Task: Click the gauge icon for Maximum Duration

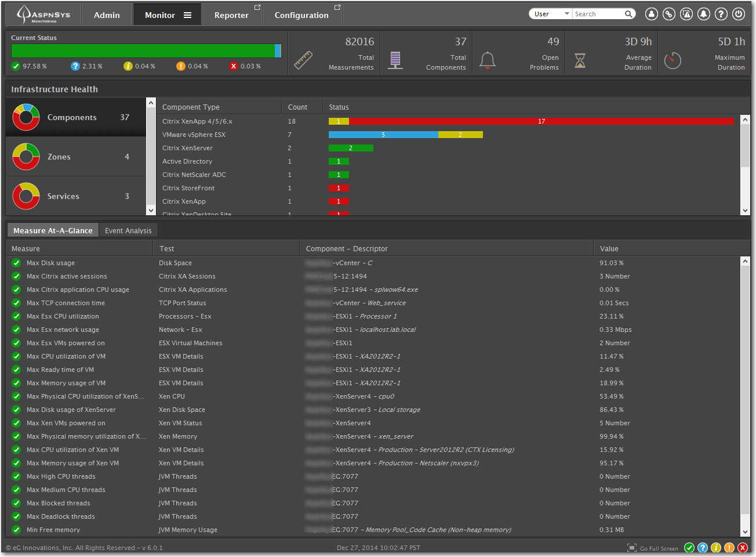Action: click(673, 60)
